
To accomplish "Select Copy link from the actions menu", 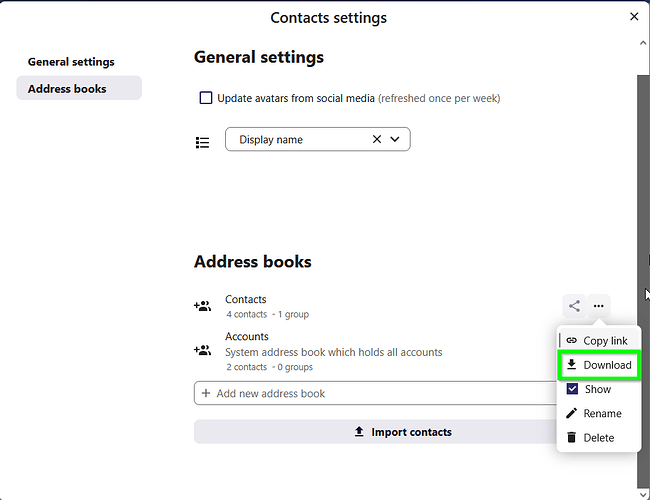I will [598, 341].
